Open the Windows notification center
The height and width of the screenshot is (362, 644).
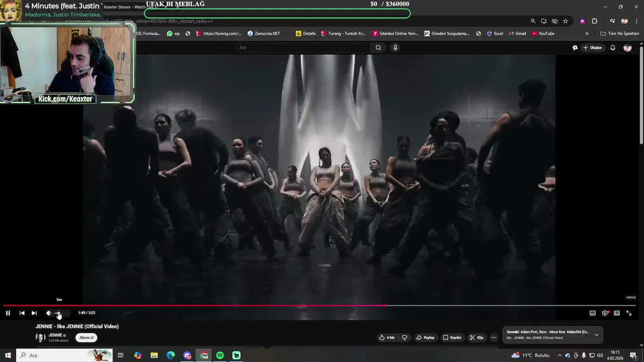pos(633,355)
